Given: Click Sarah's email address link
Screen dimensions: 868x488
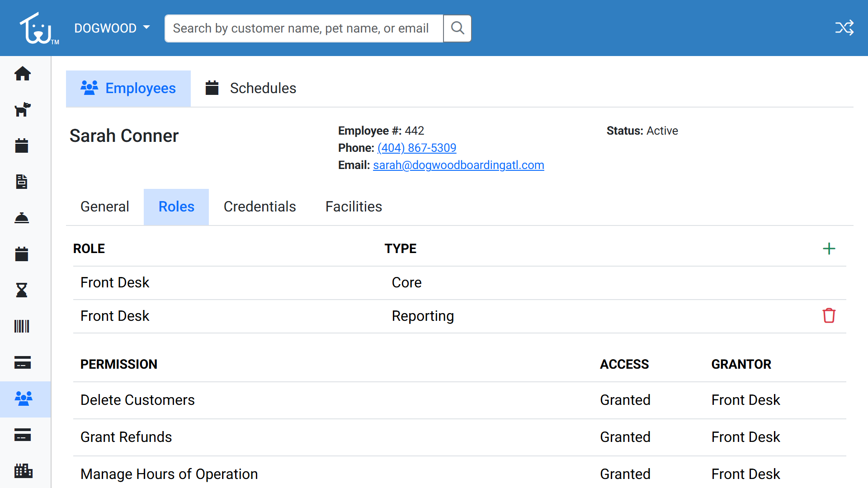Looking at the screenshot, I should [458, 165].
